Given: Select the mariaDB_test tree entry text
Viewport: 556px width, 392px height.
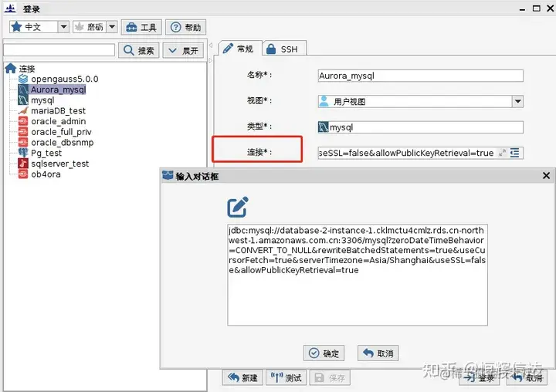Looking at the screenshot, I should [x=58, y=110].
